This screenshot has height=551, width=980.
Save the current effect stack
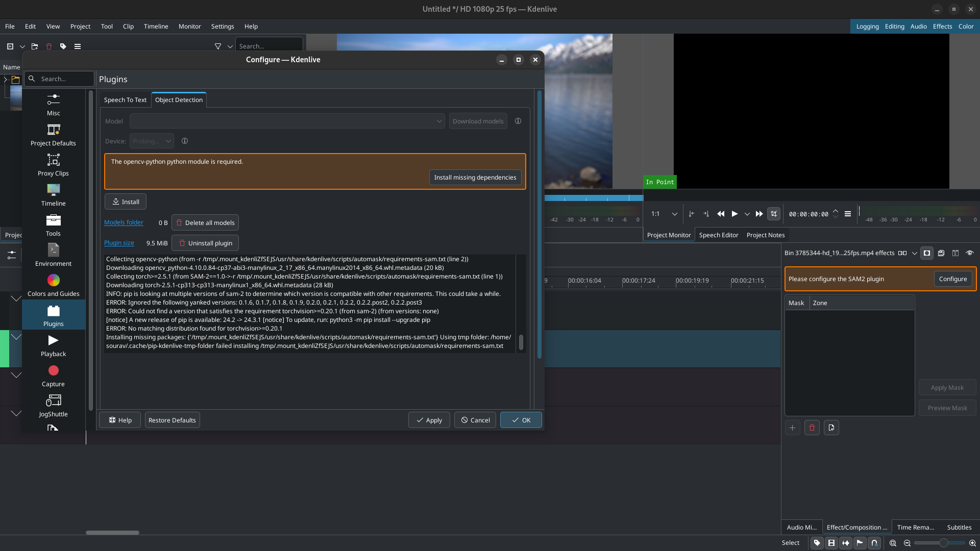pos(940,253)
